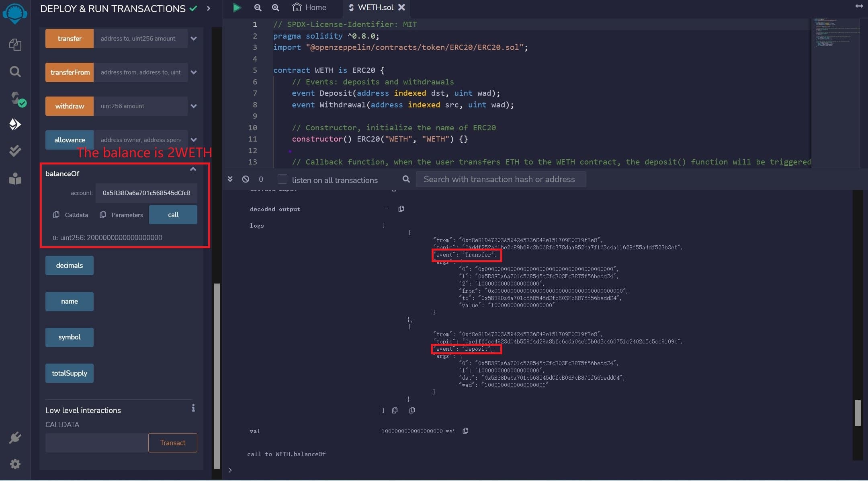
Task: Click the balanceOf call button
Action: coord(173,215)
